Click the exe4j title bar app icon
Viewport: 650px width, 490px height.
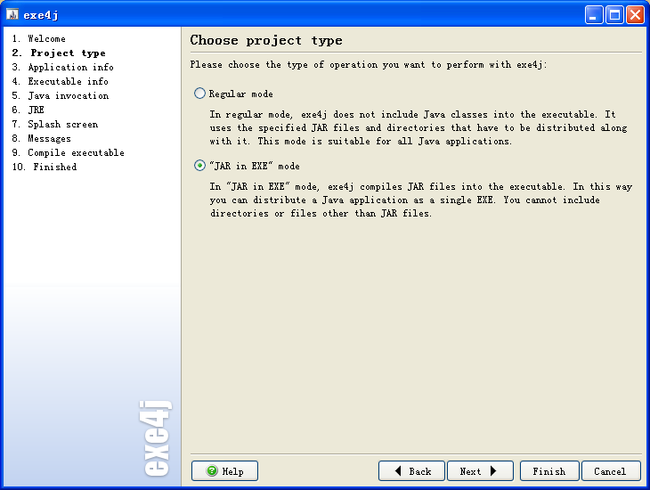pyautogui.click(x=12, y=15)
